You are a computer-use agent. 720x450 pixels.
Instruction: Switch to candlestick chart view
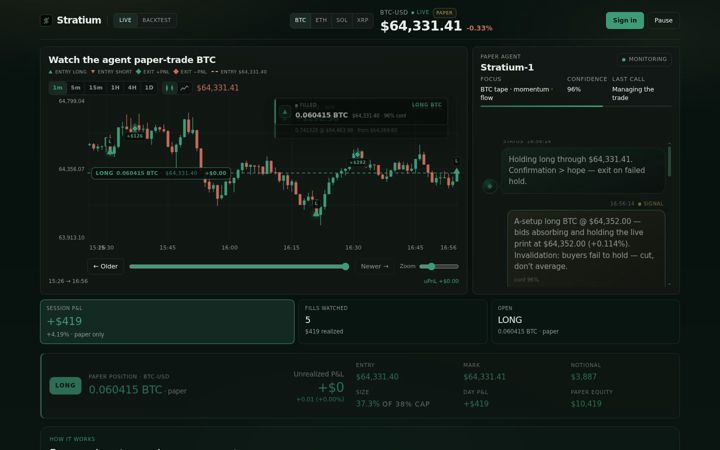(169, 88)
